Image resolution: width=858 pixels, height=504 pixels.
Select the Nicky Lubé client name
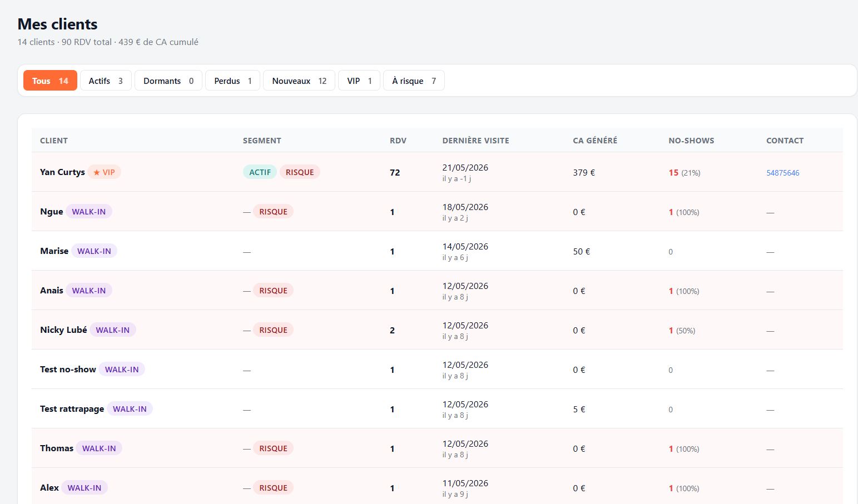pos(63,330)
